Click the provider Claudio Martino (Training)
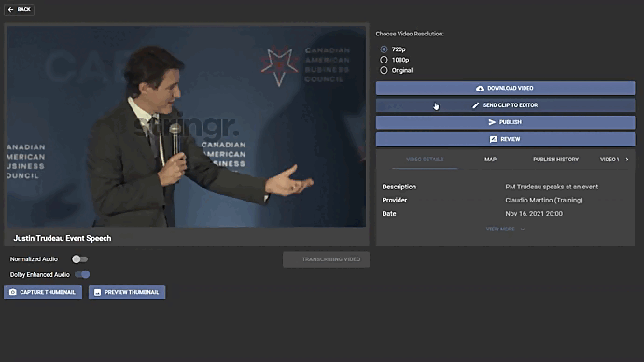Screen dimensions: 644x362 point(544,201)
